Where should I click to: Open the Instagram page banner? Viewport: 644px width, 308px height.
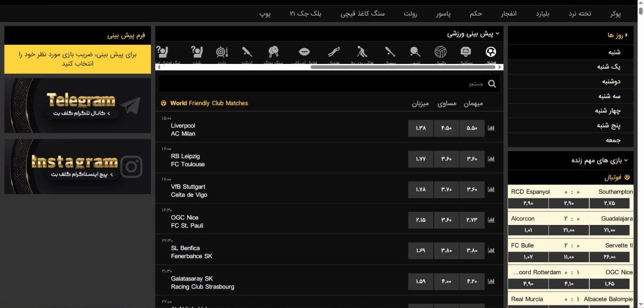coord(77,167)
